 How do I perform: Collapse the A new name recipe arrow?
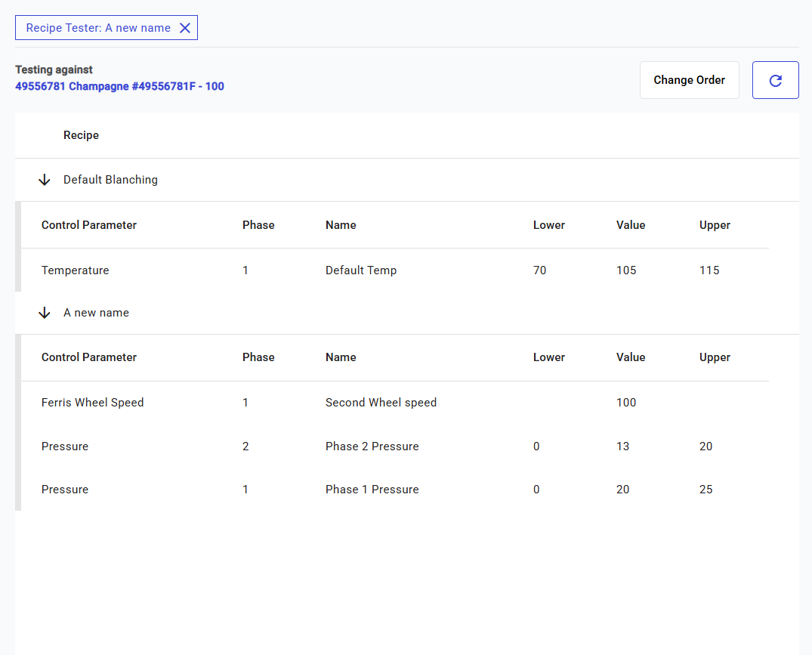(45, 313)
